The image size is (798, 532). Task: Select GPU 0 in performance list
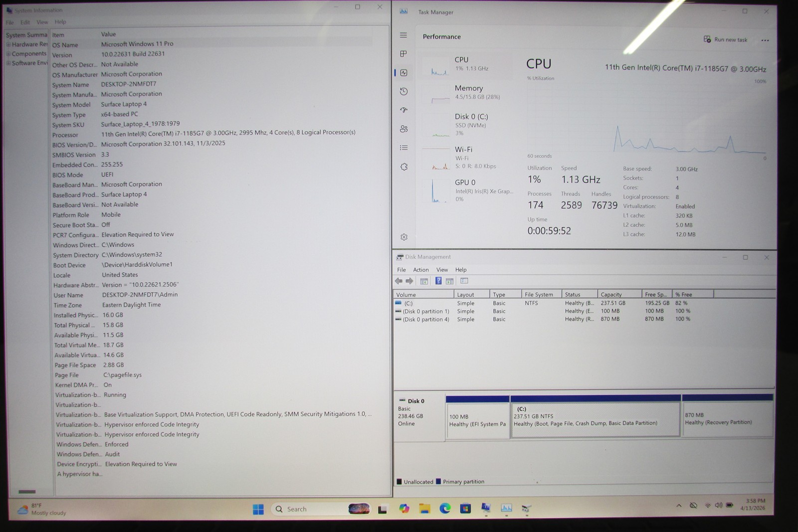pyautogui.click(x=467, y=190)
